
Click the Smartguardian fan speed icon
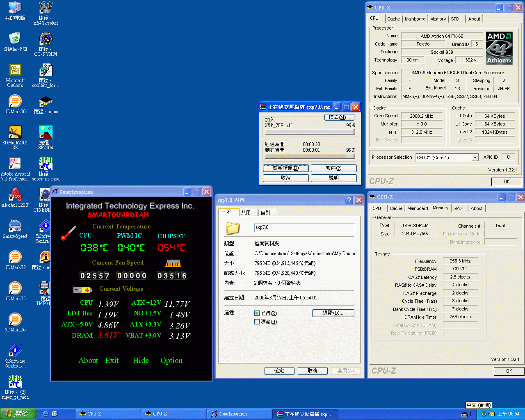(173, 263)
